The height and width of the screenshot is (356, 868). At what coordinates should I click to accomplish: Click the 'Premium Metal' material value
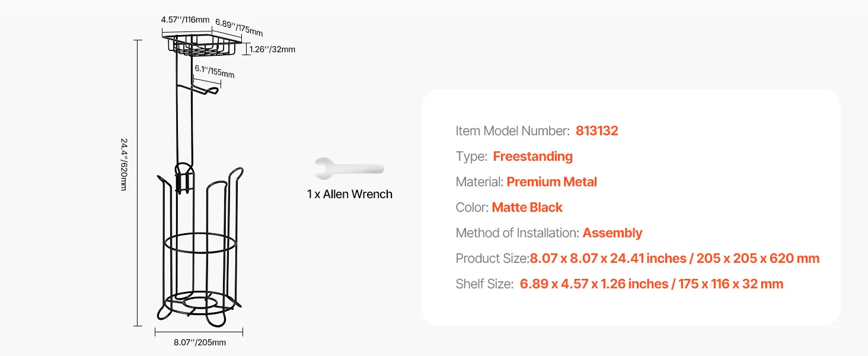coord(552,182)
